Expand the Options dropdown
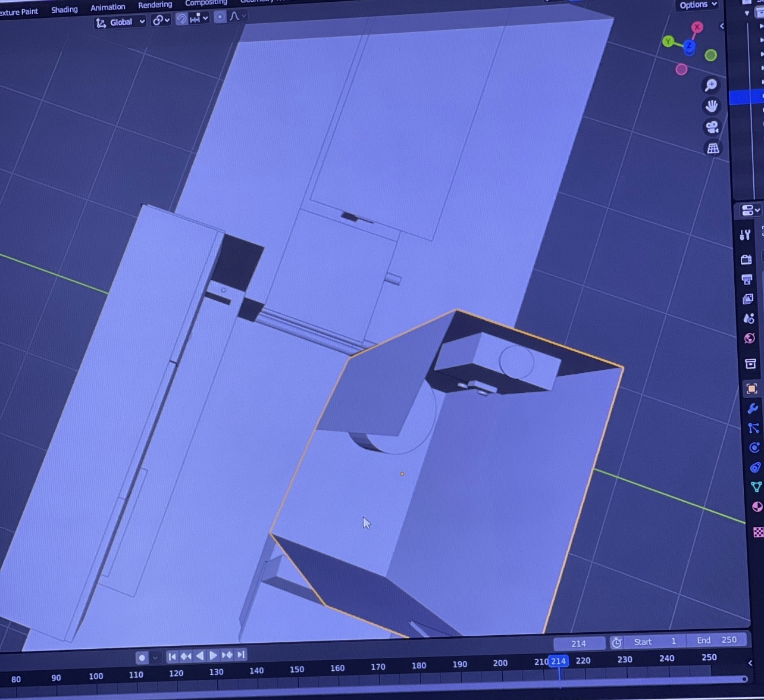The height and width of the screenshot is (700, 764). pyautogui.click(x=698, y=5)
